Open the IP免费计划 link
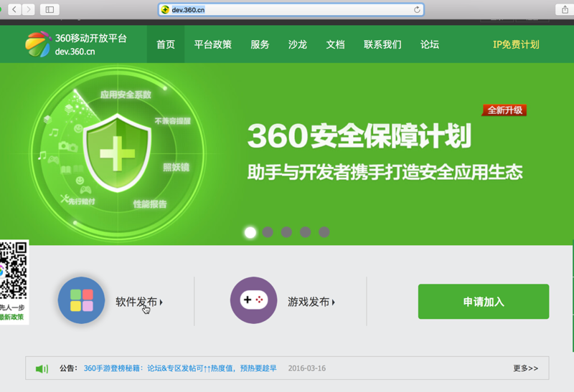Image resolution: width=574 pixels, height=392 pixels. tap(516, 44)
